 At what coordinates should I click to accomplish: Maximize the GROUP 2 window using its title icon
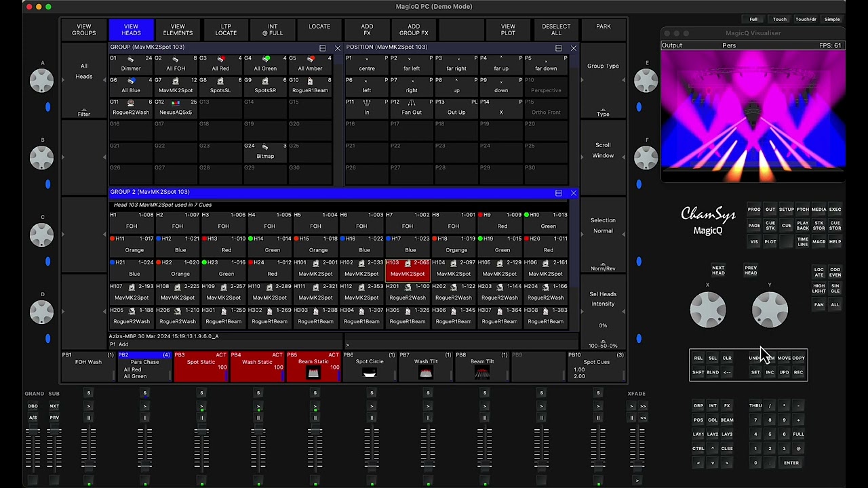point(558,193)
